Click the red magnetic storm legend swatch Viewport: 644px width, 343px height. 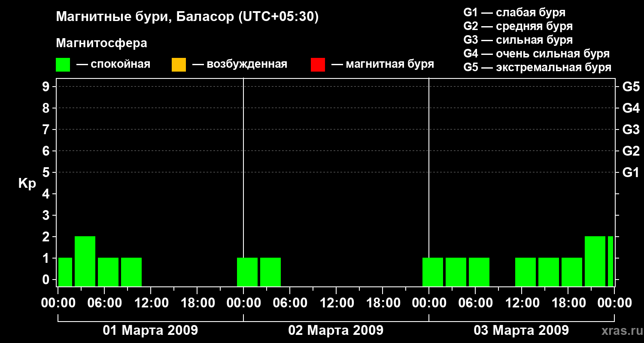(x=318, y=64)
